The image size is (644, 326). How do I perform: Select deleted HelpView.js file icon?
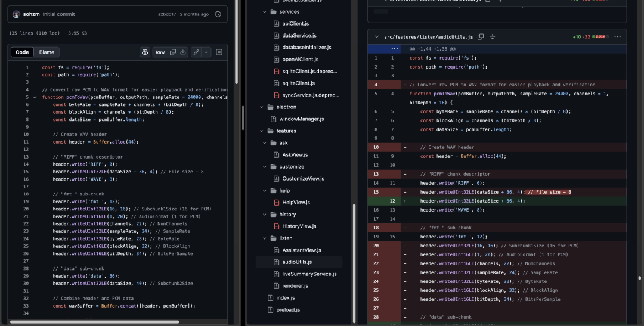(x=277, y=203)
